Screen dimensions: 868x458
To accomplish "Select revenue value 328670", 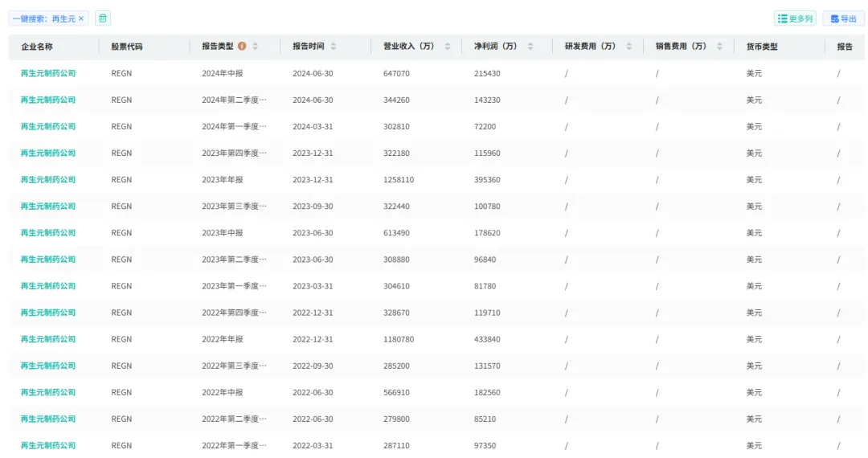I will [396, 313].
